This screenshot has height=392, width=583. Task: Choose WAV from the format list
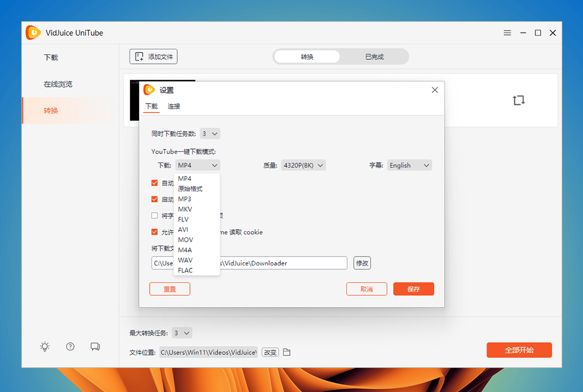(197, 260)
